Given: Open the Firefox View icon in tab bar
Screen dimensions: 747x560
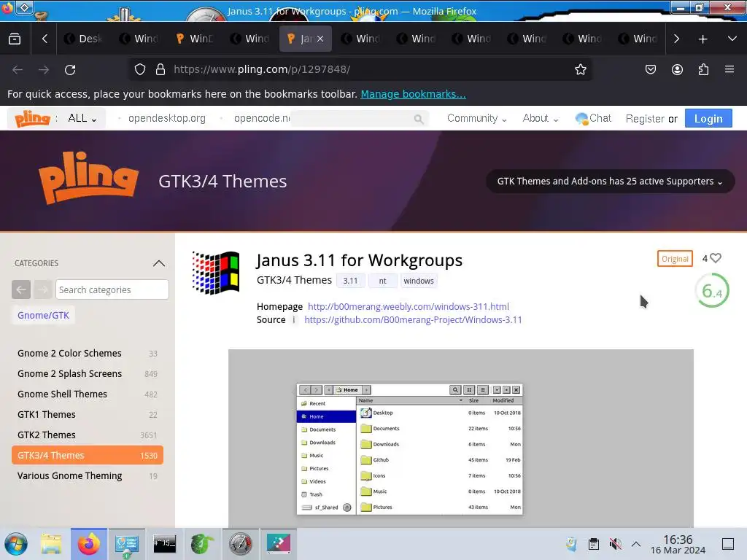Looking at the screenshot, I should point(15,39).
